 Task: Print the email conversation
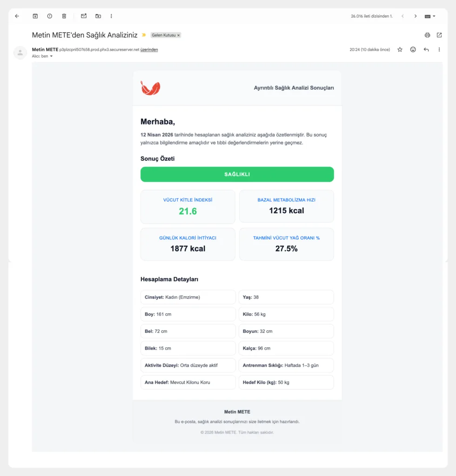click(x=427, y=35)
